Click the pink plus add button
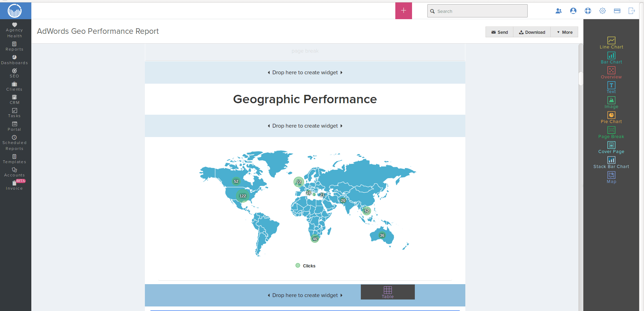644x311 pixels. point(404,11)
